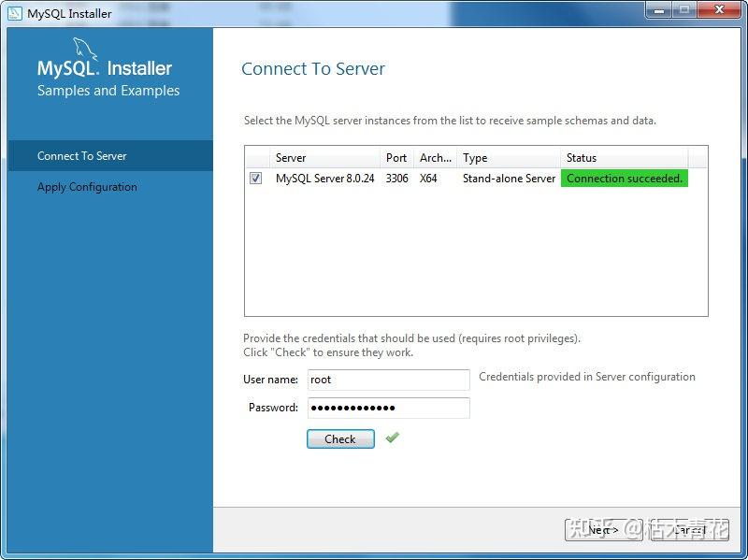
Task: Click the MySQL Installer title bar icon
Action: pyautogui.click(x=15, y=13)
